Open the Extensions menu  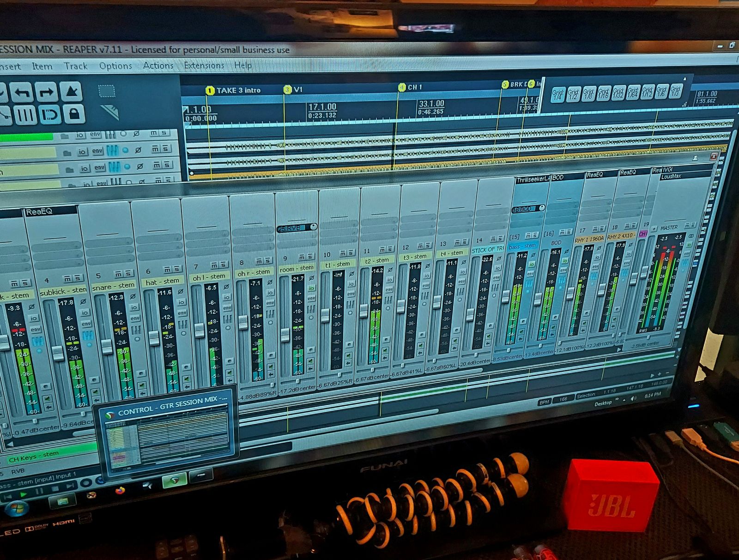(204, 66)
